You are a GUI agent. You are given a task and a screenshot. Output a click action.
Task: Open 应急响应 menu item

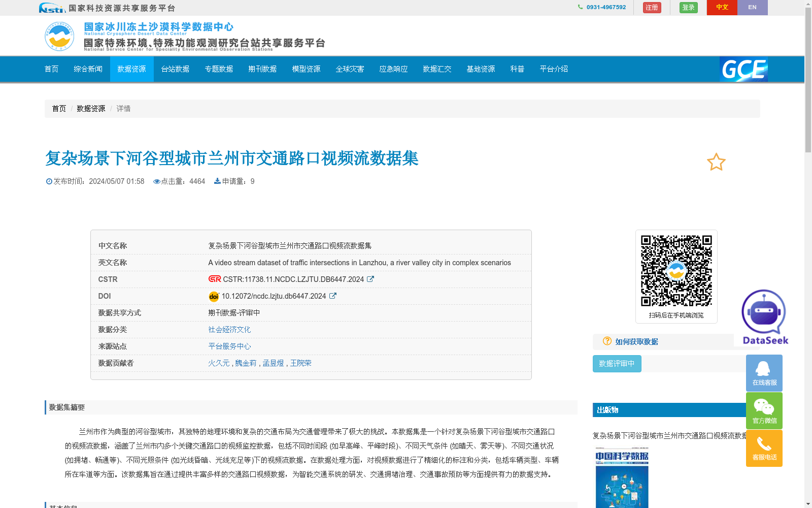394,69
